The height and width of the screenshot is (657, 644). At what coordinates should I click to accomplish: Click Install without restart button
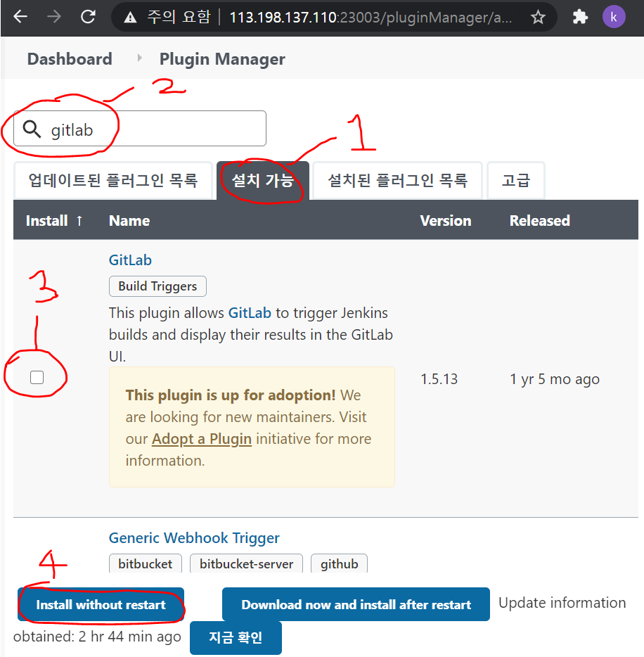(101, 604)
